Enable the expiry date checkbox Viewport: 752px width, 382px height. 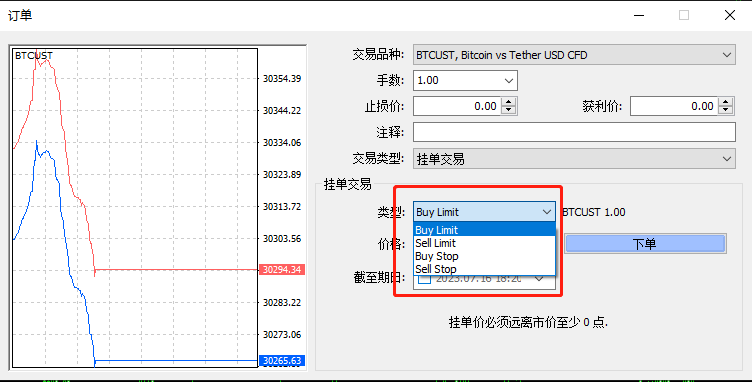pyautogui.click(x=424, y=279)
